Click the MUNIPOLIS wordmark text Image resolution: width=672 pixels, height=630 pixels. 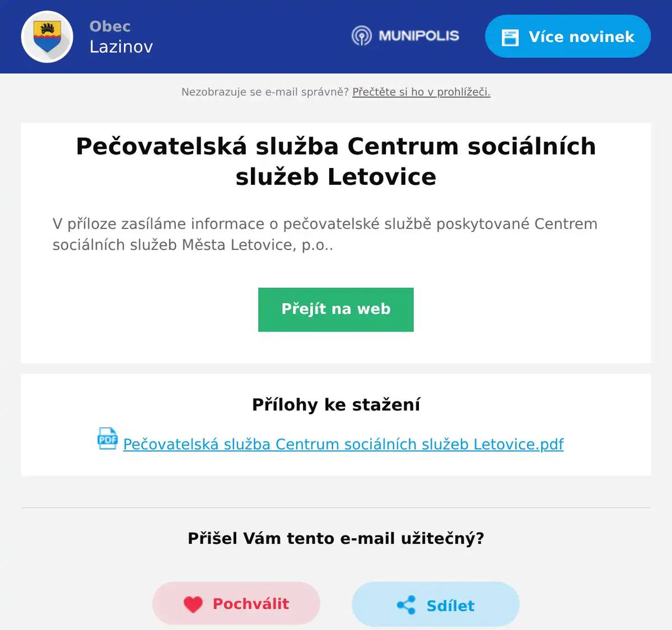click(x=418, y=36)
